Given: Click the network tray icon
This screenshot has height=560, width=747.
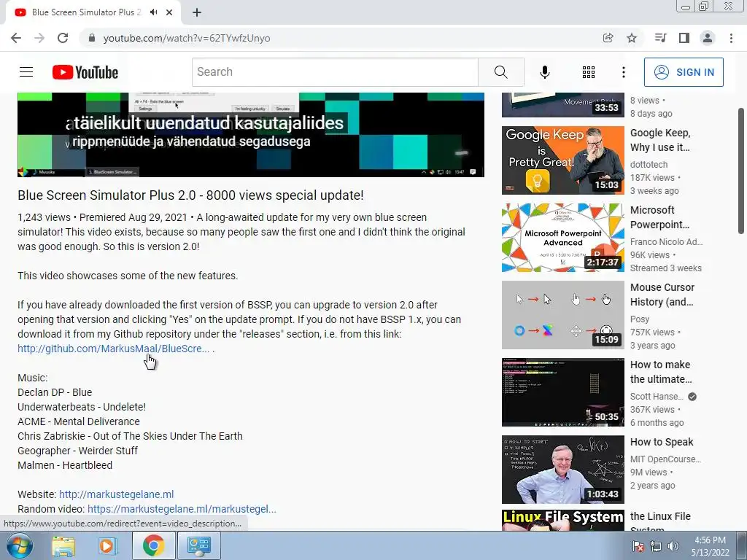Looking at the screenshot, I should (656, 546).
